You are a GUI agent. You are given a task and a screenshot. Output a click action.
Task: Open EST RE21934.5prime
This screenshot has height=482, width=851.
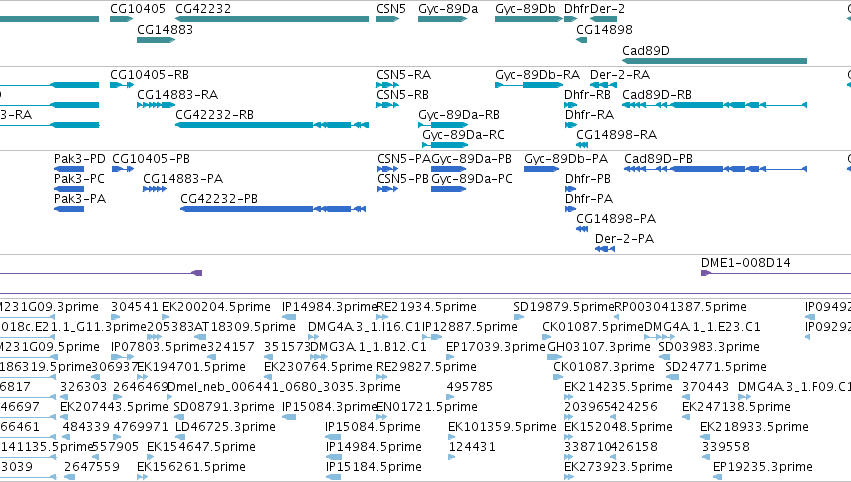pyautogui.click(x=426, y=307)
